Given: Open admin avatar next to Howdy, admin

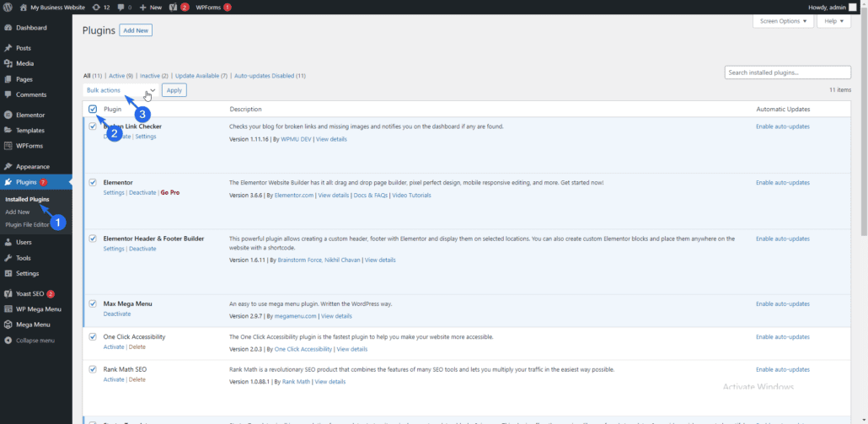Looking at the screenshot, I should (852, 8).
